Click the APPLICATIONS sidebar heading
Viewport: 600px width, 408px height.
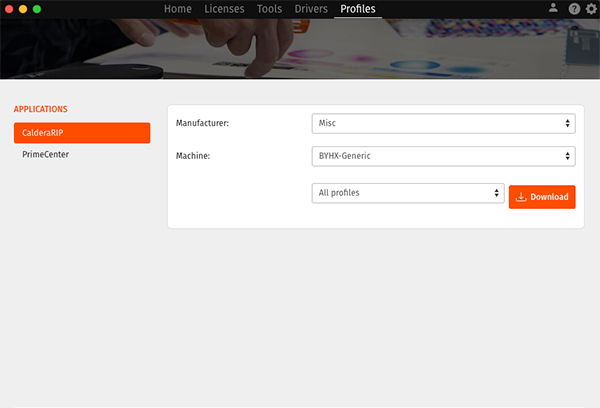click(x=41, y=109)
